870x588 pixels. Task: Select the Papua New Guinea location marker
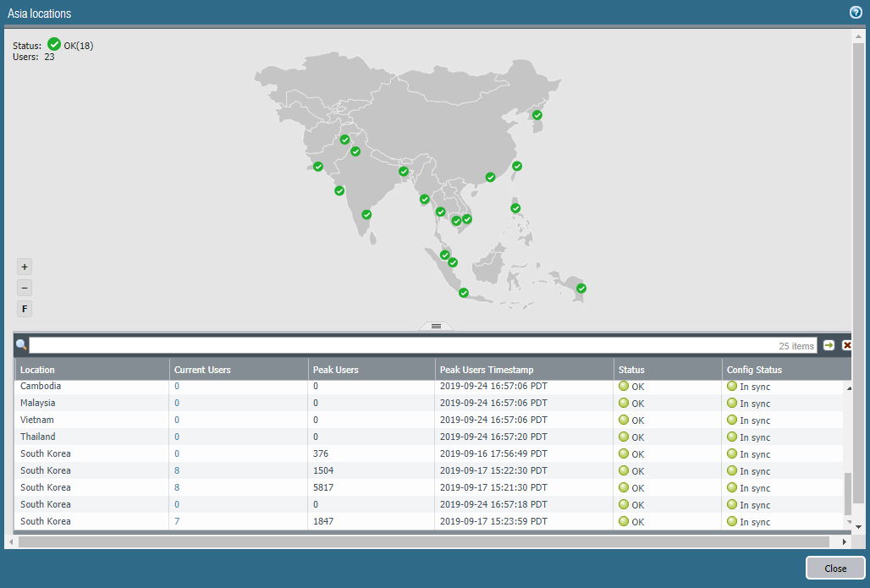pos(581,289)
